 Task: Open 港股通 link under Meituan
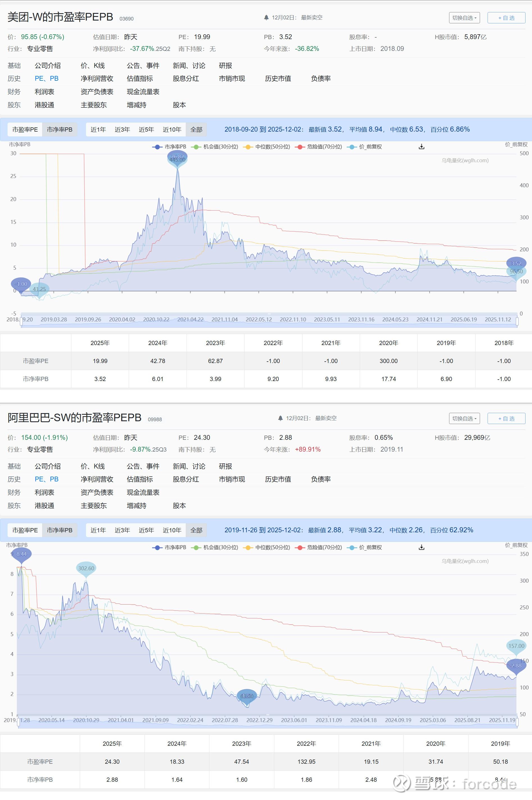tap(44, 105)
